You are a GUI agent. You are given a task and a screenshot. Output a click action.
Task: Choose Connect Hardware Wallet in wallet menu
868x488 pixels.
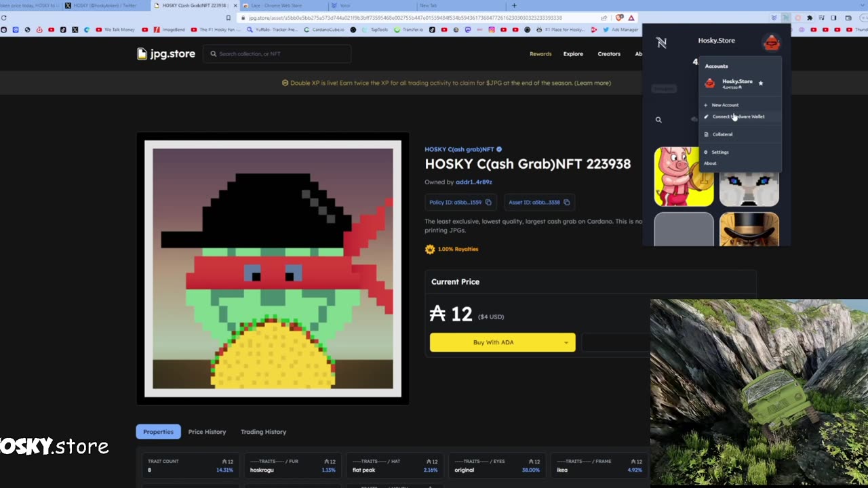740,117
